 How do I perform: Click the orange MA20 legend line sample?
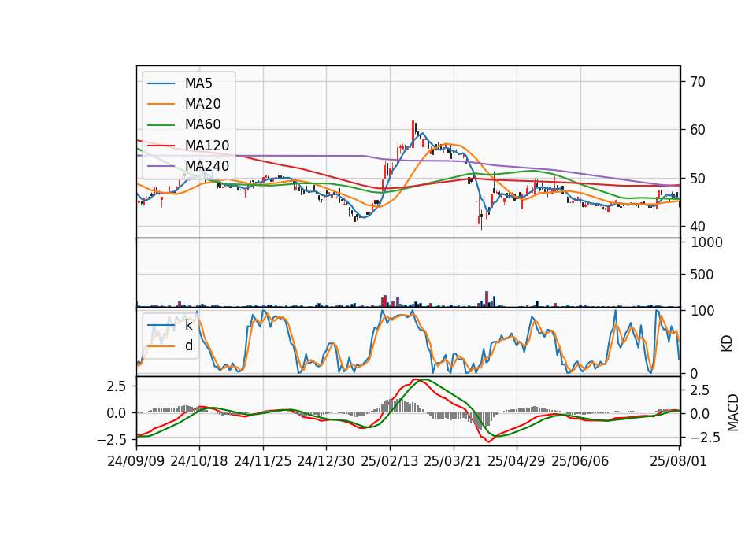[161, 104]
